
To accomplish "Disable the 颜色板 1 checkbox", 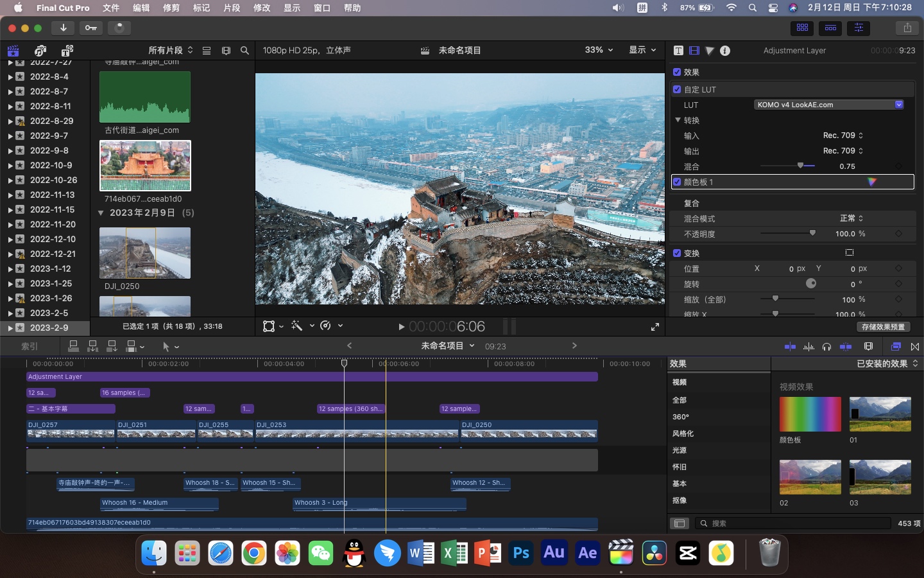I will click(x=677, y=182).
